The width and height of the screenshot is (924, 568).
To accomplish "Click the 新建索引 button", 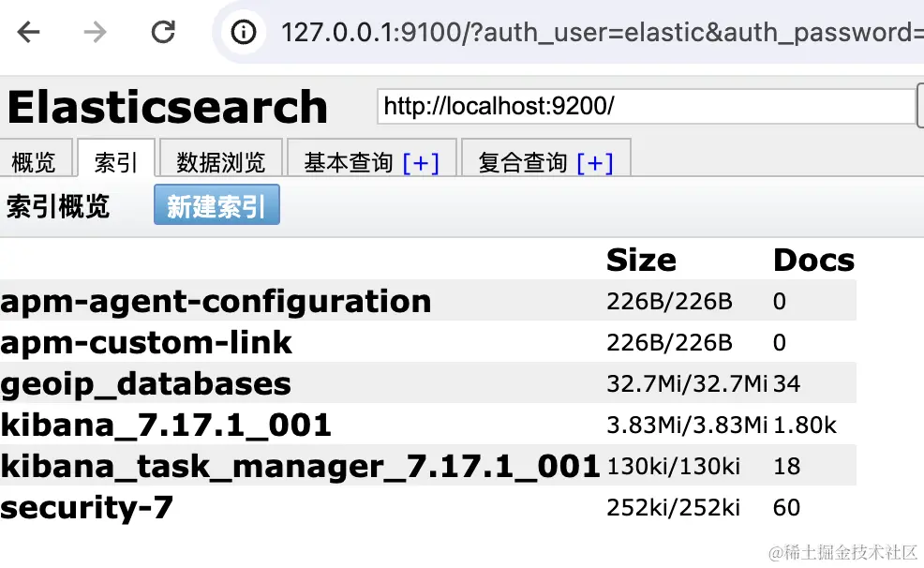I will (216, 205).
